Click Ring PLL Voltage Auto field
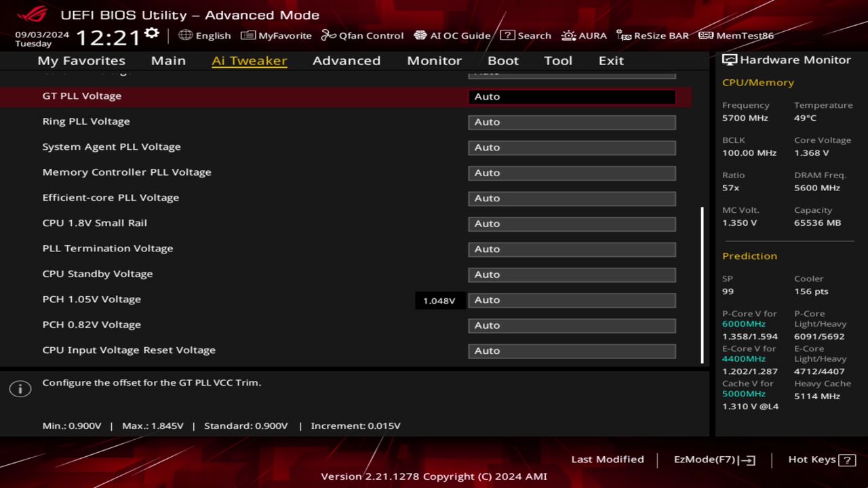 pos(572,122)
